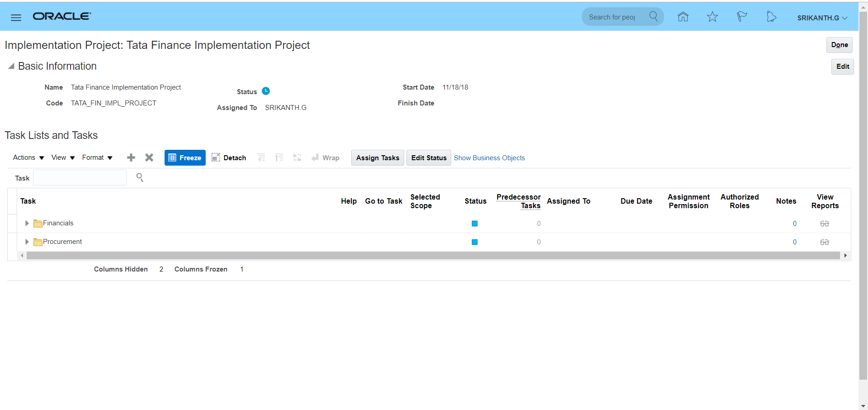The height and width of the screenshot is (410, 868).
Task: Open the SRIKANTH.G user dropdown
Action: tap(822, 18)
